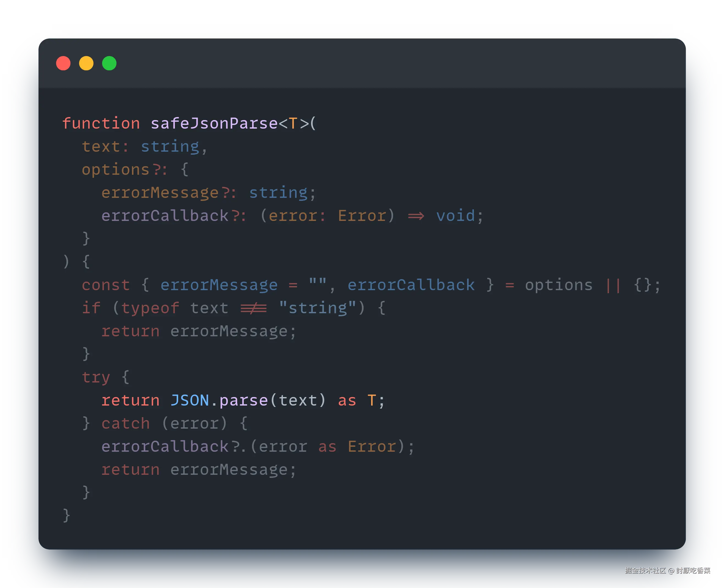
Task: Click the arrow symbol before void
Action: [416, 216]
